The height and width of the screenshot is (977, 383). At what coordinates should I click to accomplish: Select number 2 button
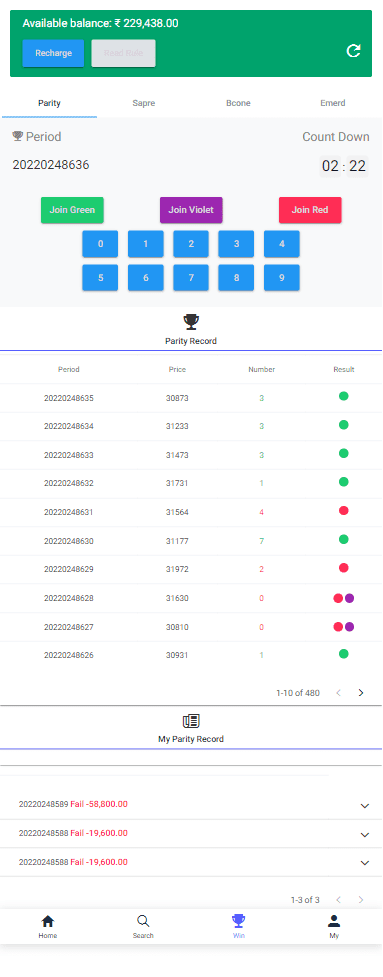coord(191,244)
